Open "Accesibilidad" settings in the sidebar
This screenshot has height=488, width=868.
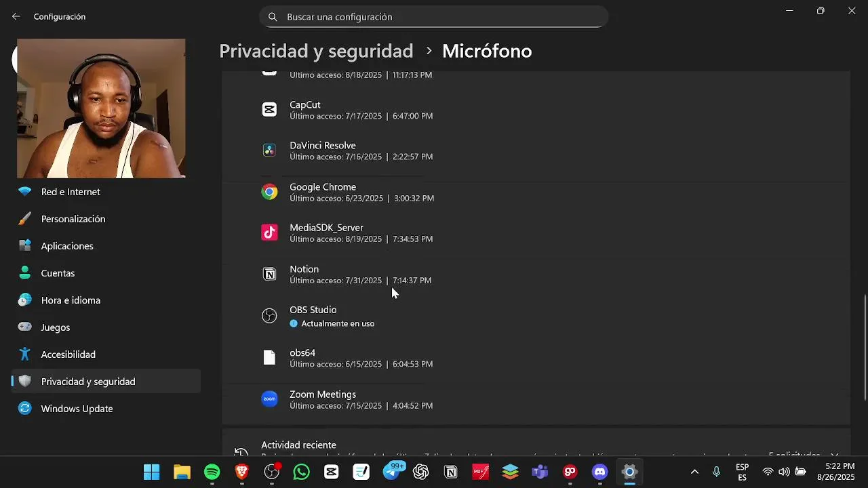click(x=106, y=354)
